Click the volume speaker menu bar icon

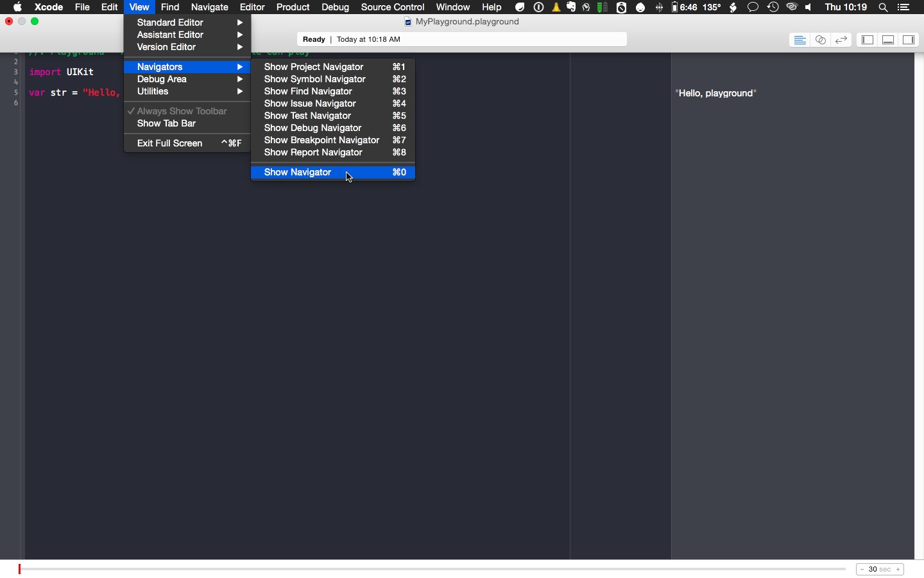point(809,8)
